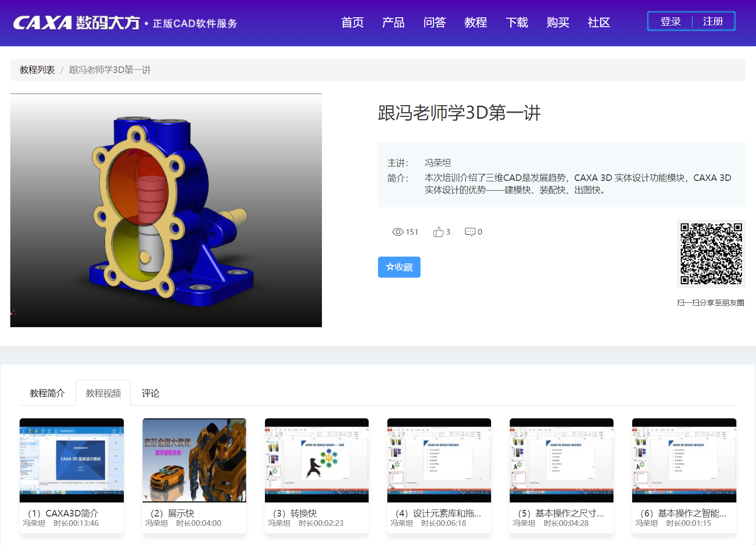The width and height of the screenshot is (756, 545).
Task: Open the 首页 menu item
Action: click(x=352, y=22)
